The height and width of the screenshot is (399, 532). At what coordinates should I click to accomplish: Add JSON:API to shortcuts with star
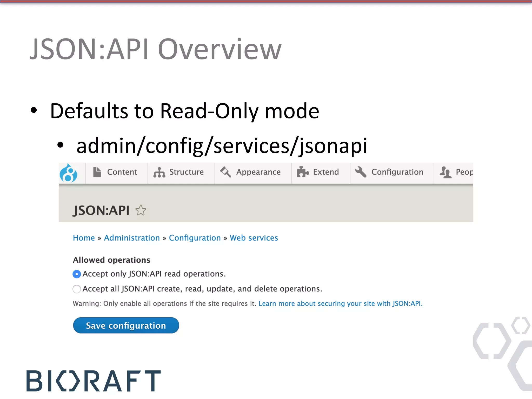click(x=141, y=210)
